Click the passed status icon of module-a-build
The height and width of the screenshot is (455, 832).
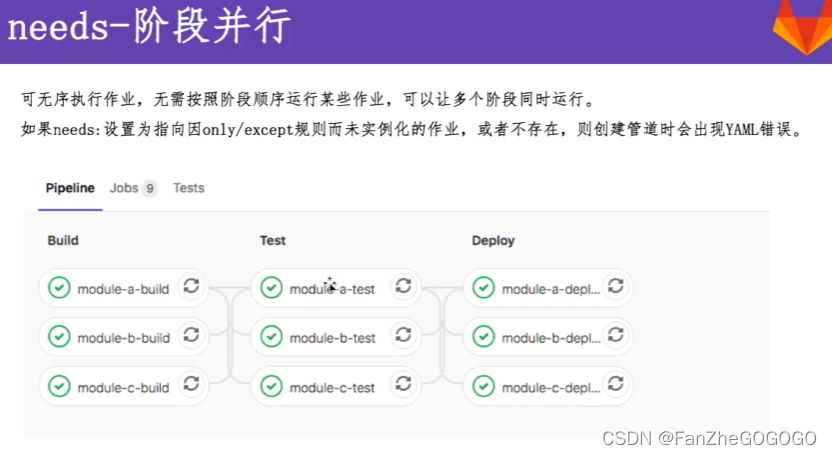(x=59, y=288)
